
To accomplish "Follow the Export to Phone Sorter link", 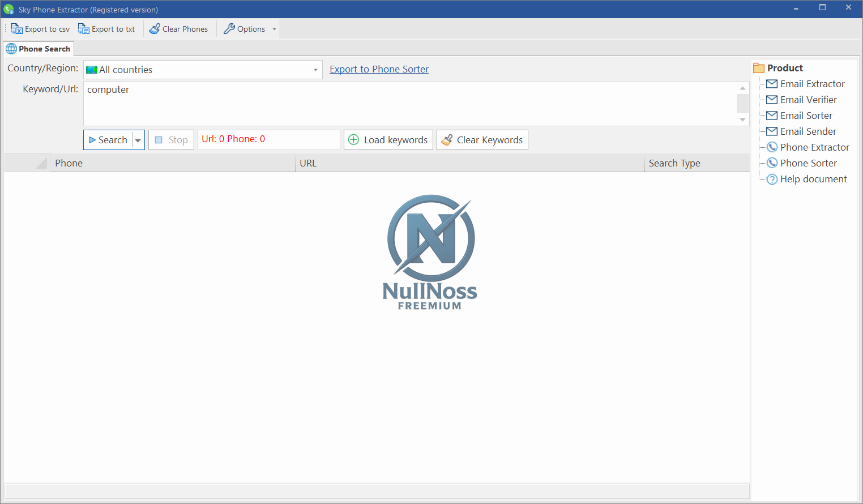I will pyautogui.click(x=379, y=69).
